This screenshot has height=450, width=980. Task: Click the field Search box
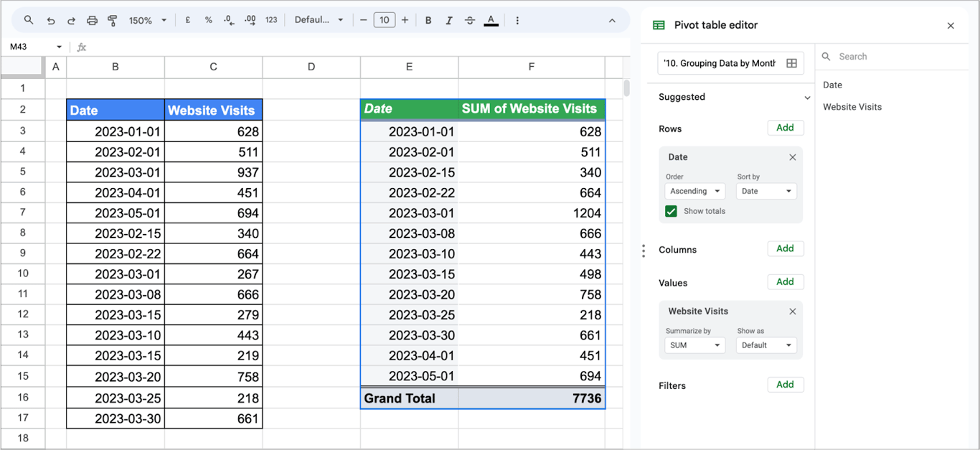pyautogui.click(x=892, y=57)
